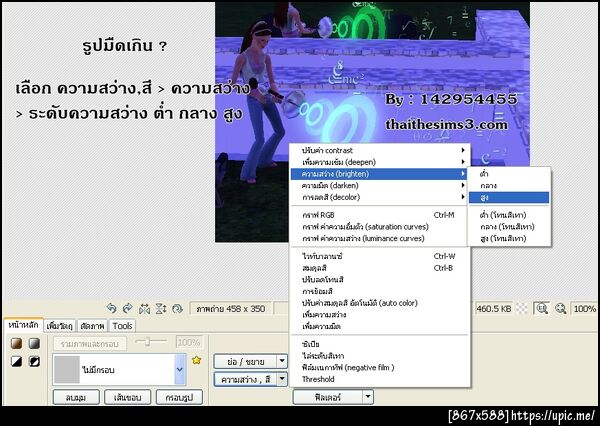Pick กลาง (medium) in brighten submenu
This screenshot has width=600, height=426.
tap(509, 185)
